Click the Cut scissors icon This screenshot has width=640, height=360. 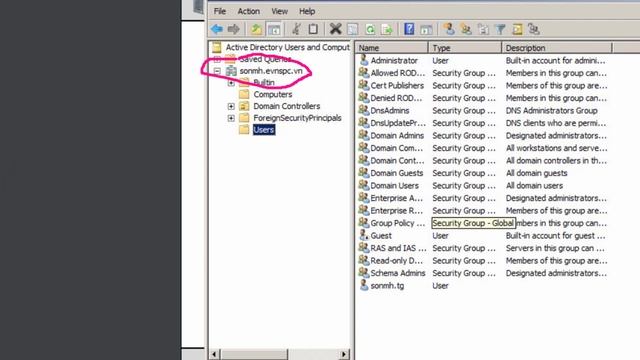[x=296, y=29]
